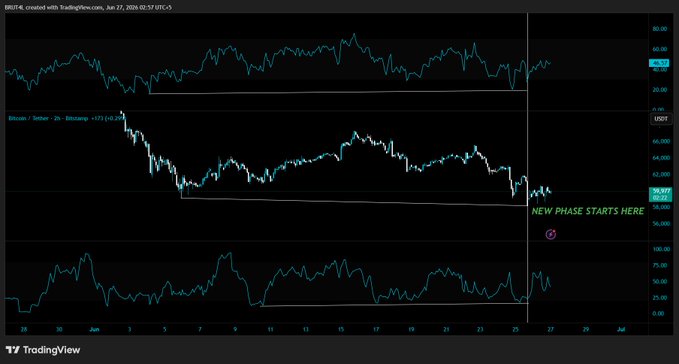The height and width of the screenshot is (364, 679).
Task: Click date 28 on the time axis
Action: [24, 329]
